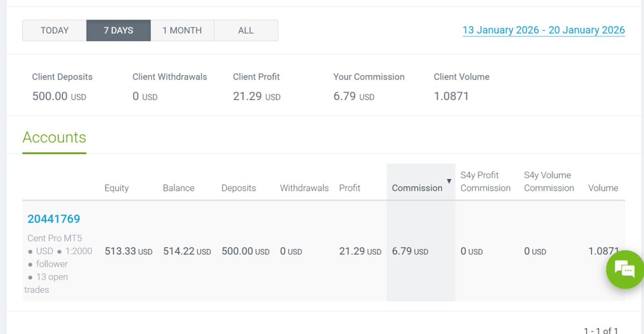Image resolution: width=644 pixels, height=334 pixels.
Task: Open the 13 January 2026 date range link
Action: 544,30
